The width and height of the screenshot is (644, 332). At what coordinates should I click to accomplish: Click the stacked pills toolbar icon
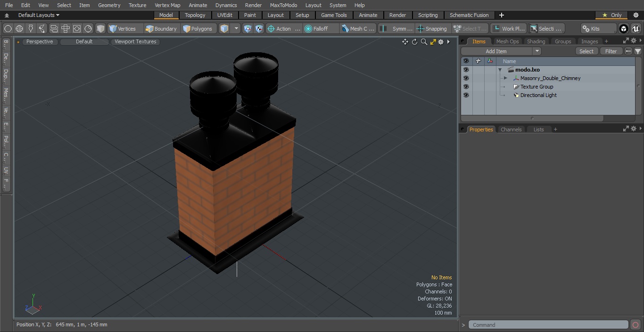point(54,29)
